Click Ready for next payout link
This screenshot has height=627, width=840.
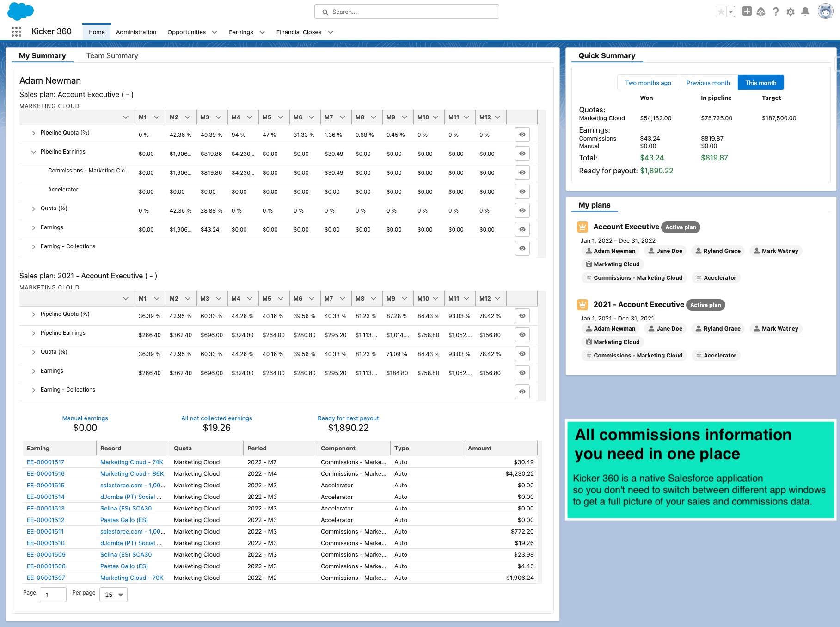[x=348, y=418]
